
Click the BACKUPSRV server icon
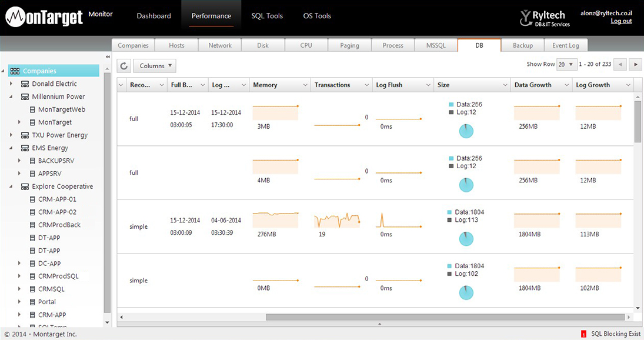pyautogui.click(x=32, y=161)
